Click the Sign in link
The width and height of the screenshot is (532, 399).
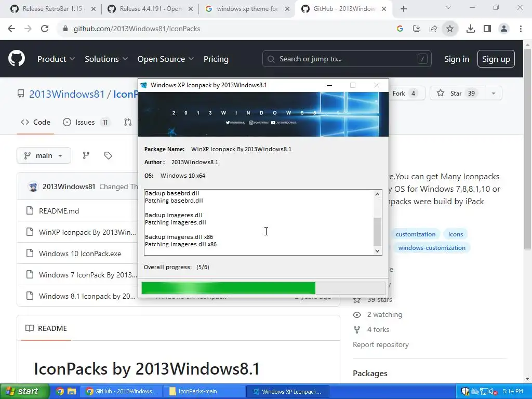(x=457, y=59)
